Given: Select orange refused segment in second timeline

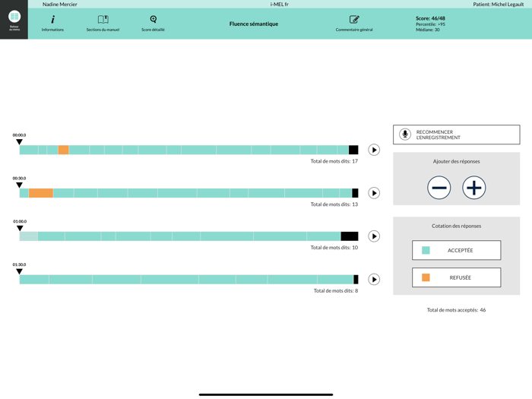Looking at the screenshot, I should coord(41,193).
